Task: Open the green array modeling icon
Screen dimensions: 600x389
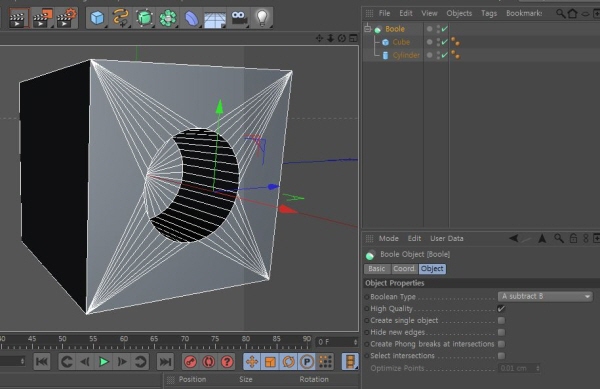Action: (x=168, y=18)
